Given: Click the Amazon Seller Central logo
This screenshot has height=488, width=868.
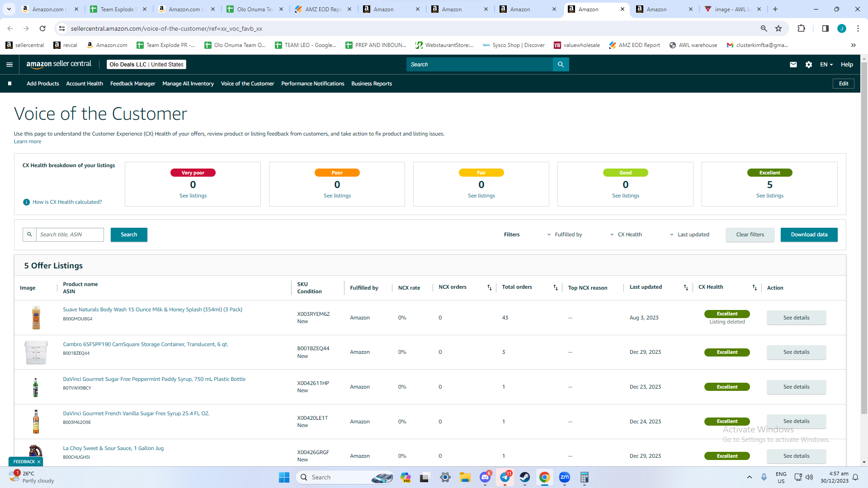Looking at the screenshot, I should [59, 64].
